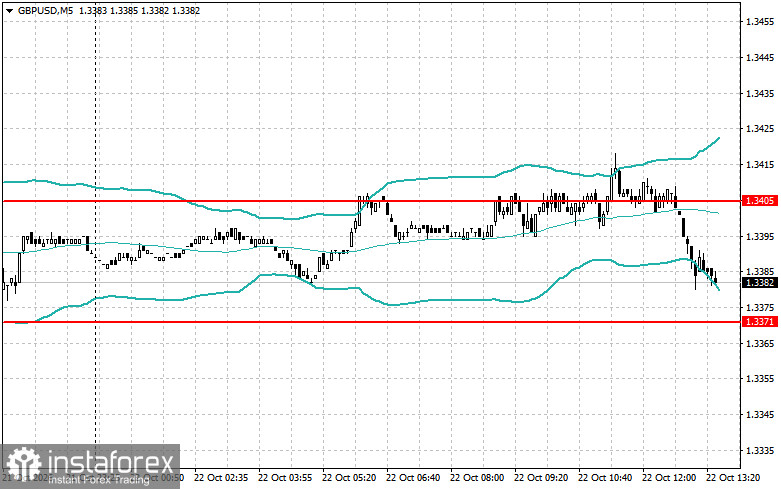Click the 1.3345 price axis value
The image size is (781, 489).
(x=760, y=415)
